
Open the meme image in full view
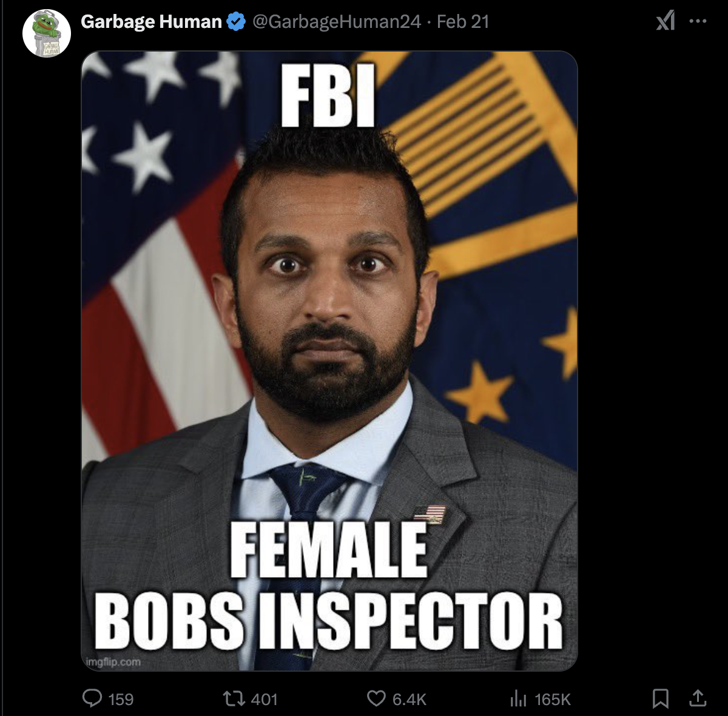click(329, 361)
